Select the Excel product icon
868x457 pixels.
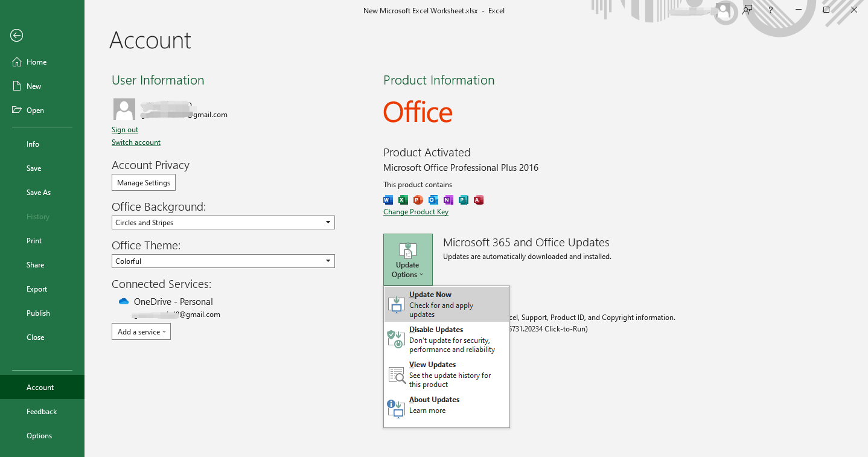click(403, 199)
